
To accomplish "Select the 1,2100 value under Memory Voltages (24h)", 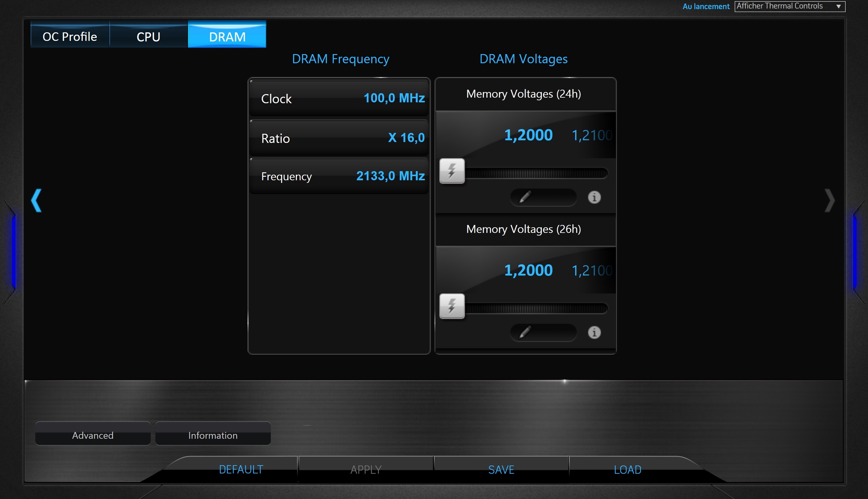I will click(592, 135).
